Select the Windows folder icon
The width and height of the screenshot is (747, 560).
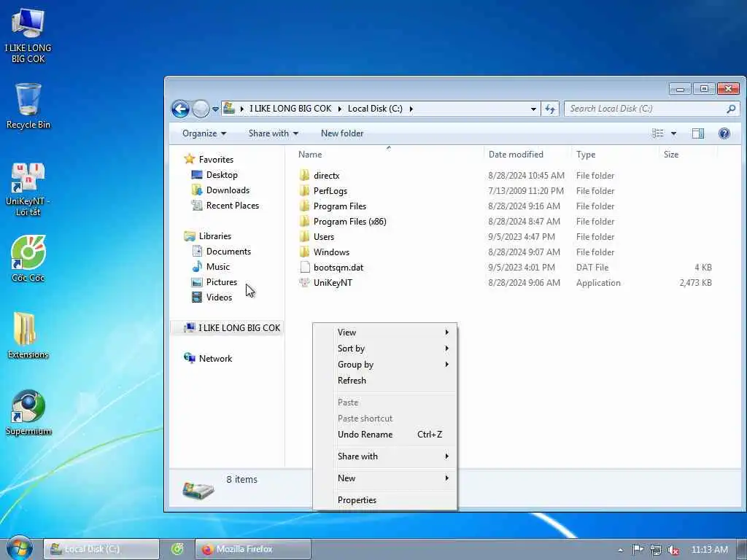[x=305, y=252]
